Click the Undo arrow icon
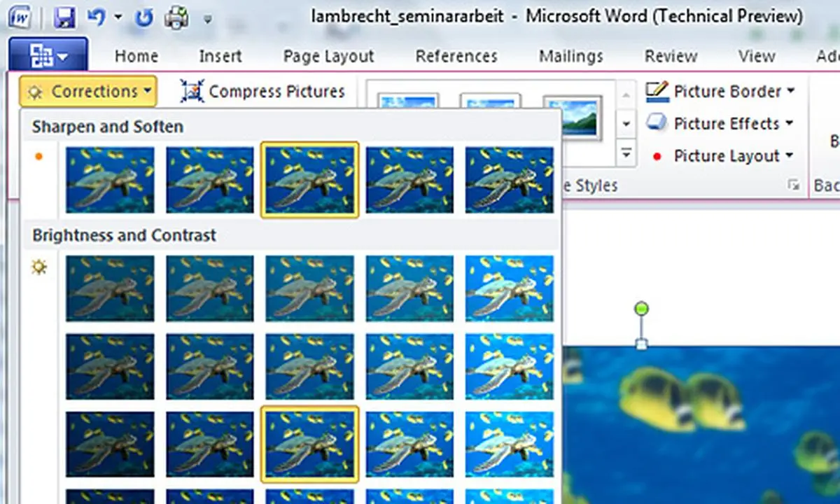 click(96, 16)
